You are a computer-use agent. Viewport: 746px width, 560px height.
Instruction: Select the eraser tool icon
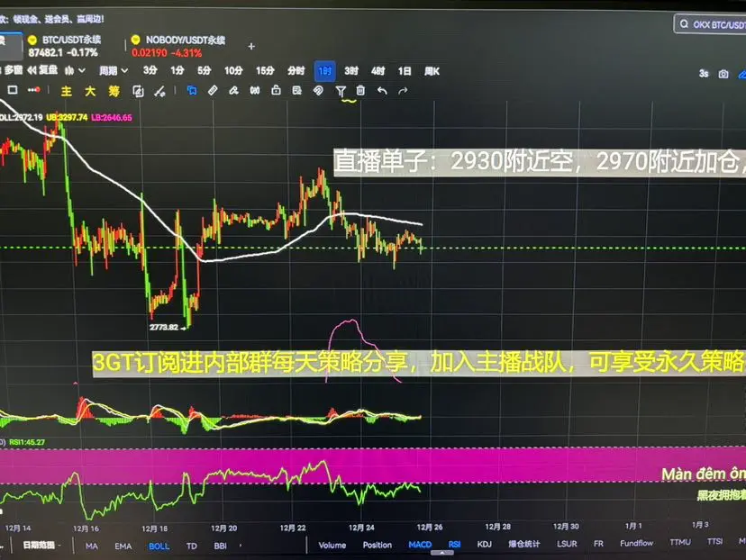click(233, 90)
